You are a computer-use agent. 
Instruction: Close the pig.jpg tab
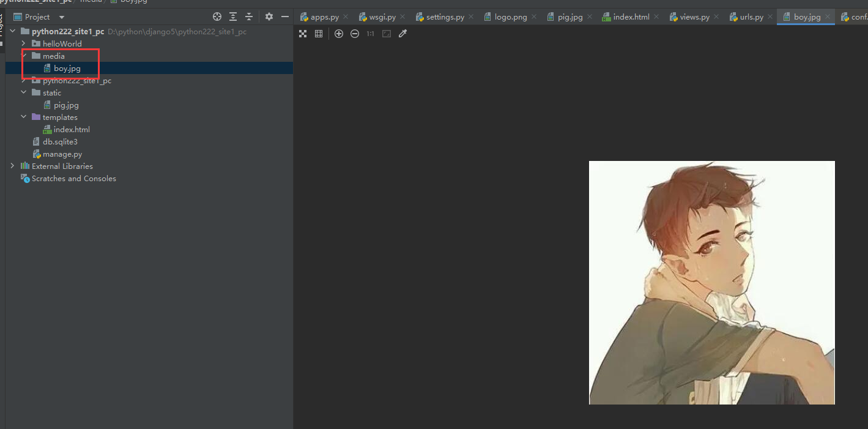pyautogui.click(x=590, y=17)
